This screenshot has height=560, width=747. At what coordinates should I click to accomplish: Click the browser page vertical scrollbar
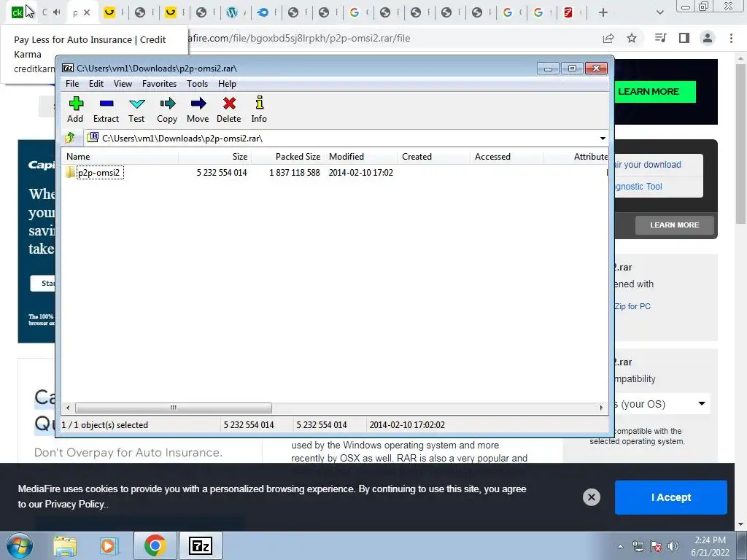click(740, 143)
